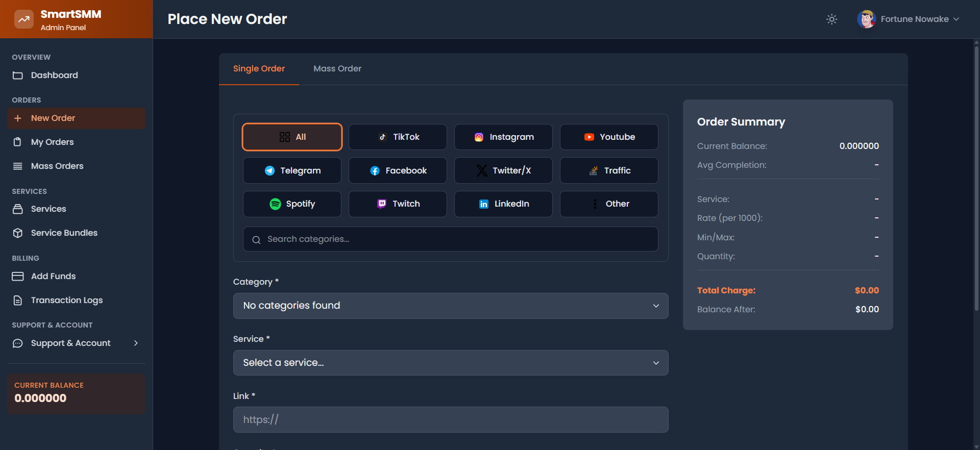This screenshot has width=980, height=450.
Task: Click the My Orders clipboard icon
Action: click(x=18, y=142)
